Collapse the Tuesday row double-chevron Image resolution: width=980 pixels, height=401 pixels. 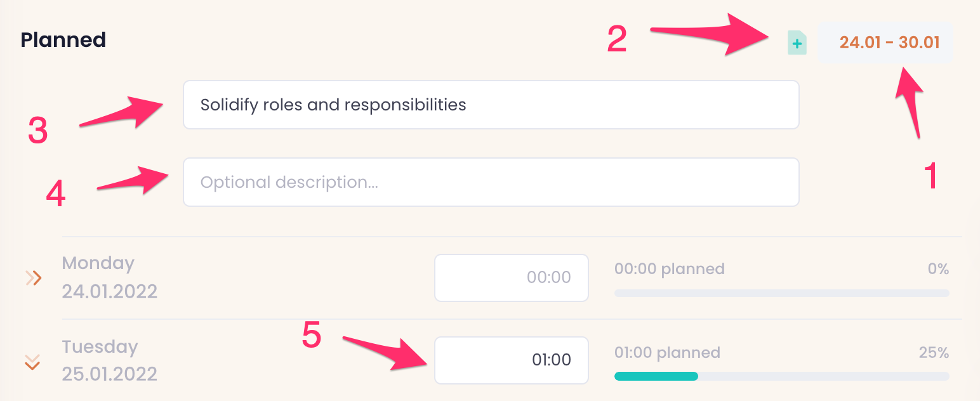pyautogui.click(x=32, y=362)
